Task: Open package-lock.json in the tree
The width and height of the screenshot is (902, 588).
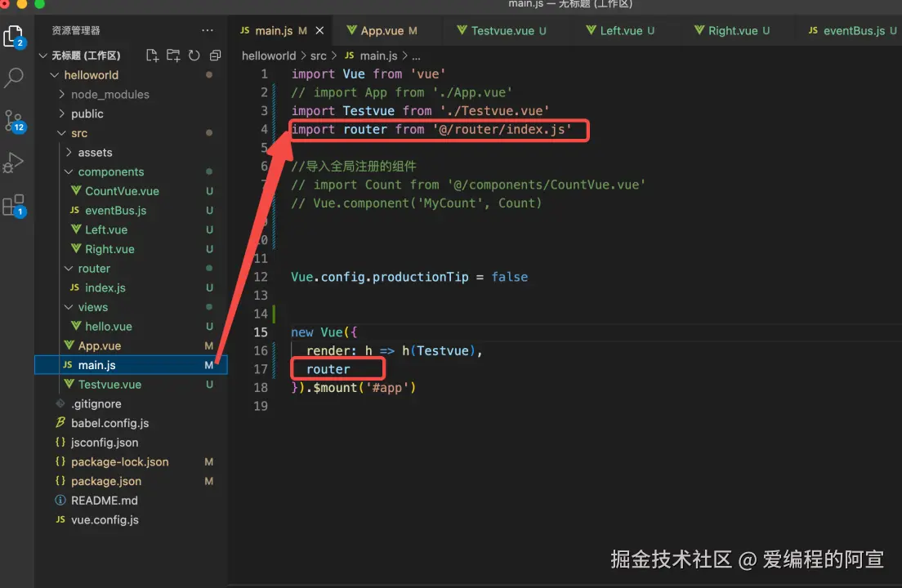Action: click(132, 461)
